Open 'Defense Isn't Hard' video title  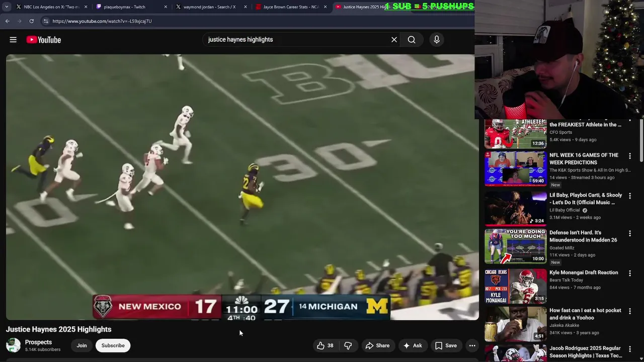tap(583, 236)
